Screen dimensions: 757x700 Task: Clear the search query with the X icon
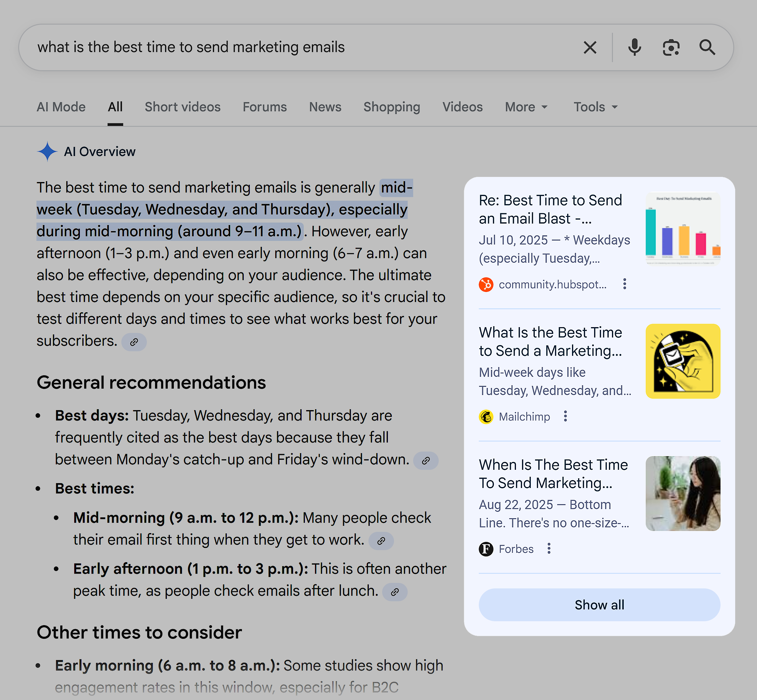(590, 47)
